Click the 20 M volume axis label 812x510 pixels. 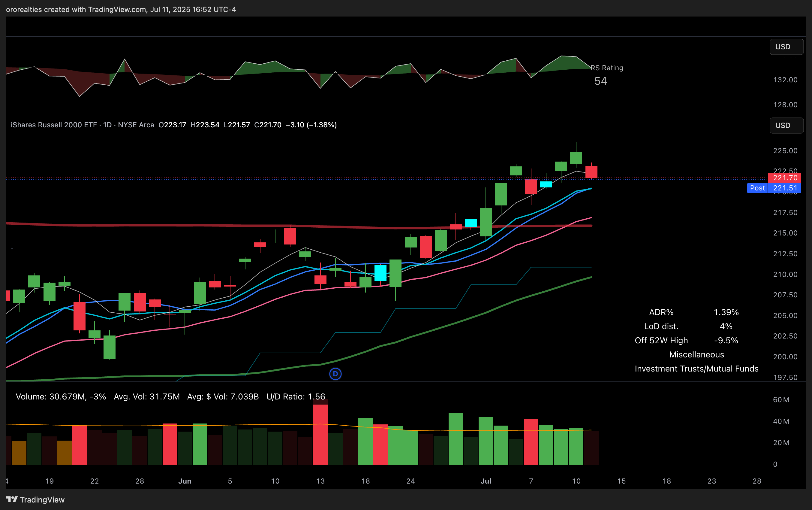(x=781, y=443)
